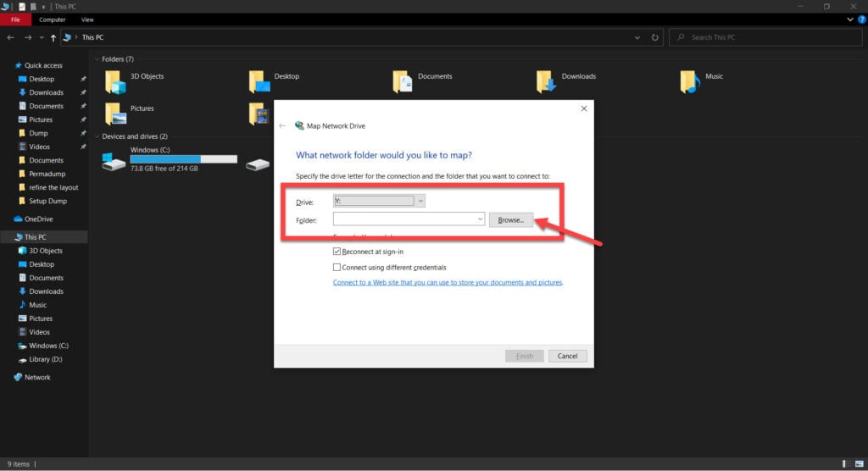The image size is (868, 471).
Task: Open Help with the question mark icon
Action: coord(861,19)
